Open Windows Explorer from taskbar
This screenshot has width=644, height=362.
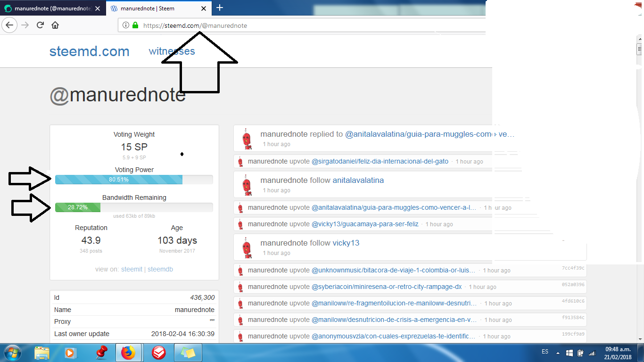click(41, 353)
